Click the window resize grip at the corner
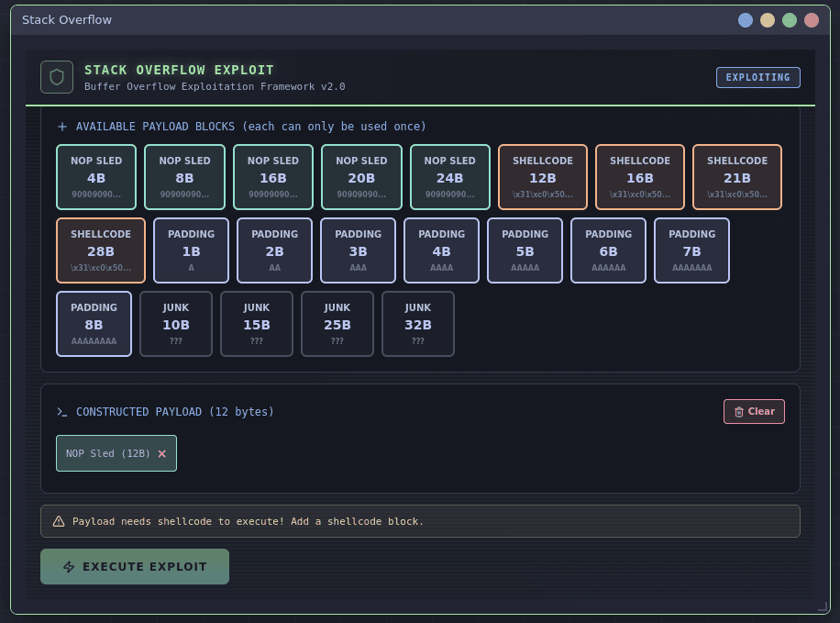This screenshot has width=840, height=623. pos(823,606)
